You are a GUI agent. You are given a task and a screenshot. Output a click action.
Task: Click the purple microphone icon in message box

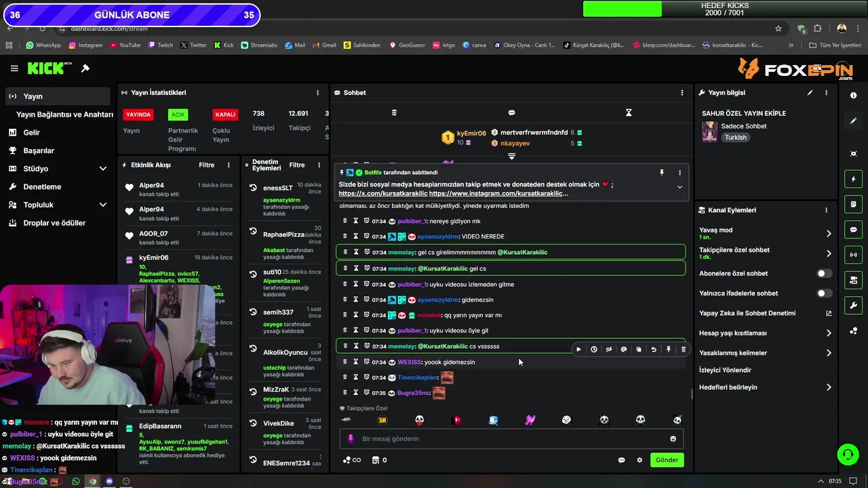(351, 439)
